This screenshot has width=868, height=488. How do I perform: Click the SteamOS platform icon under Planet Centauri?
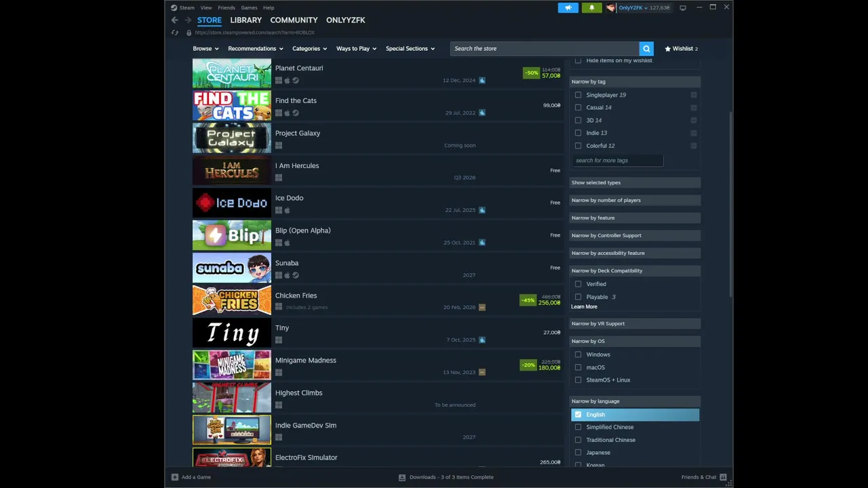pos(296,81)
